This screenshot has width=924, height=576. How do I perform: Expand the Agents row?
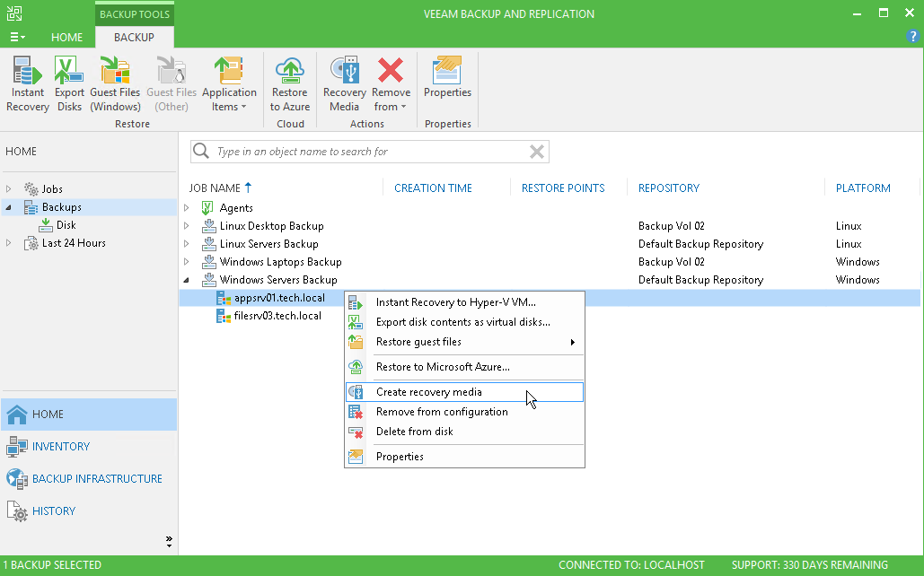[187, 208]
